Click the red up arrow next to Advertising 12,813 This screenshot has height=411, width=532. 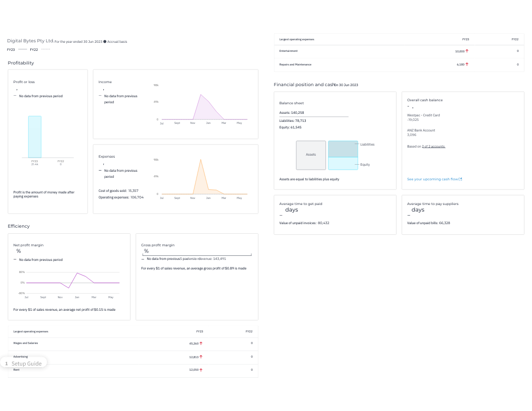click(x=201, y=357)
